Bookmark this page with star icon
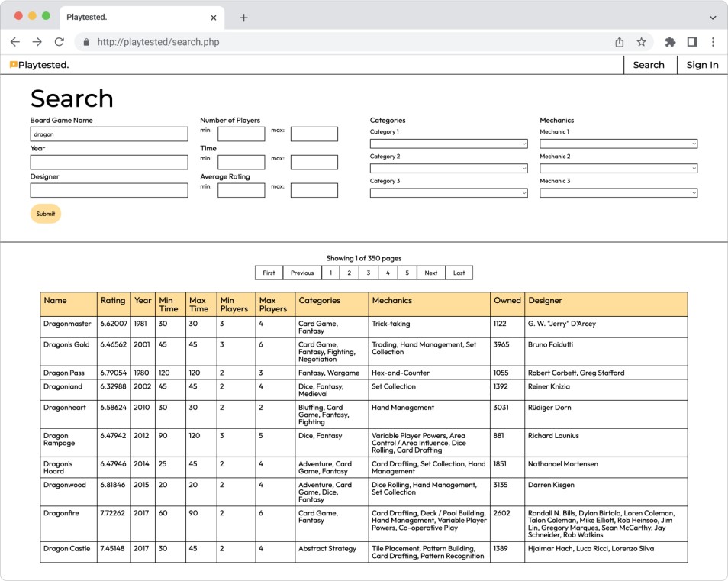The height and width of the screenshot is (581, 728). [641, 42]
